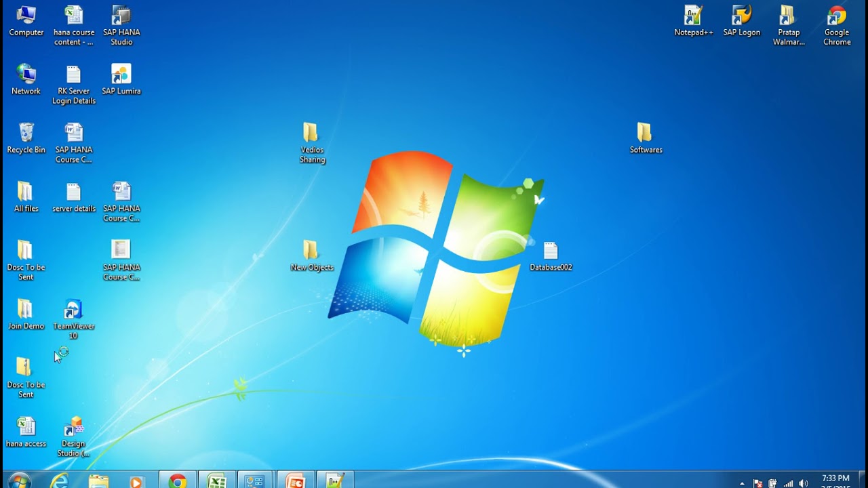Launch Internet Explorer from the taskbar
This screenshot has width=868, height=488.
pyautogui.click(x=59, y=480)
